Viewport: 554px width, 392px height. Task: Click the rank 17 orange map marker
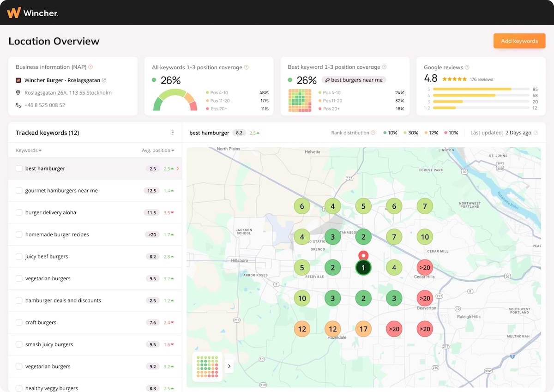coord(363,329)
